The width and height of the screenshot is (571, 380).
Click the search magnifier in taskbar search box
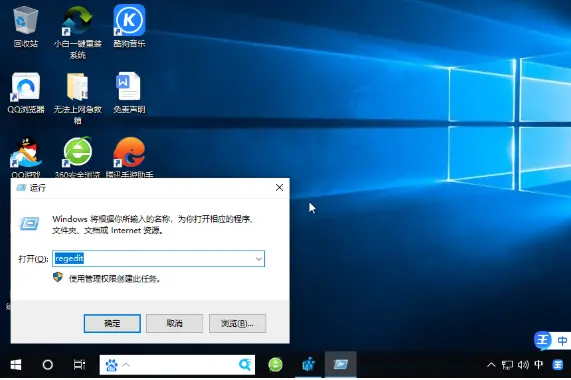click(x=245, y=364)
